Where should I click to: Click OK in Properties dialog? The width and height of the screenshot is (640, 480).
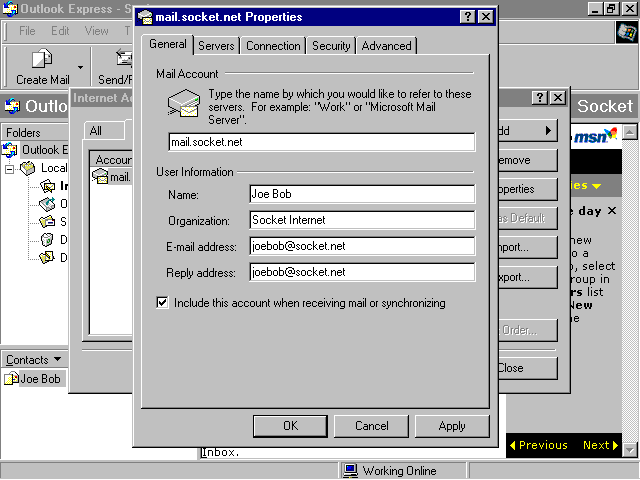290,426
